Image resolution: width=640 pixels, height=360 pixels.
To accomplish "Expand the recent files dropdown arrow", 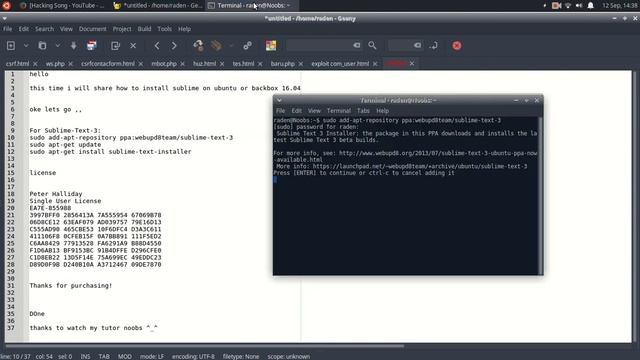I will click(58, 46).
